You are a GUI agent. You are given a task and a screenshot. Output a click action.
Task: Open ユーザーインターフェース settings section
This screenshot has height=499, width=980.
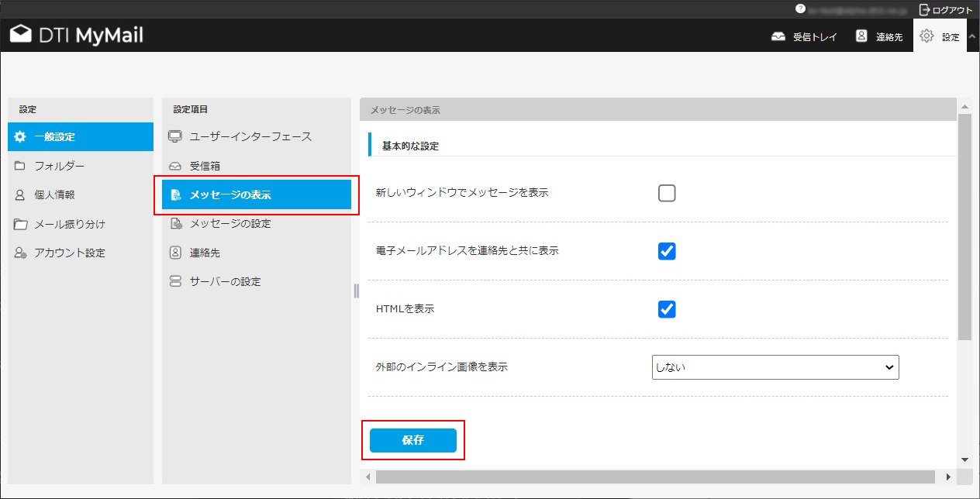257,136
